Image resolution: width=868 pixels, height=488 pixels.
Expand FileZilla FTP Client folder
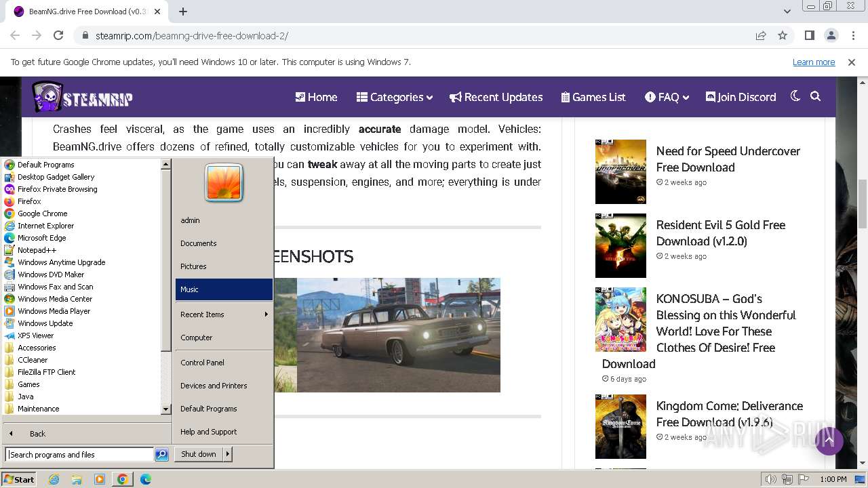click(47, 372)
